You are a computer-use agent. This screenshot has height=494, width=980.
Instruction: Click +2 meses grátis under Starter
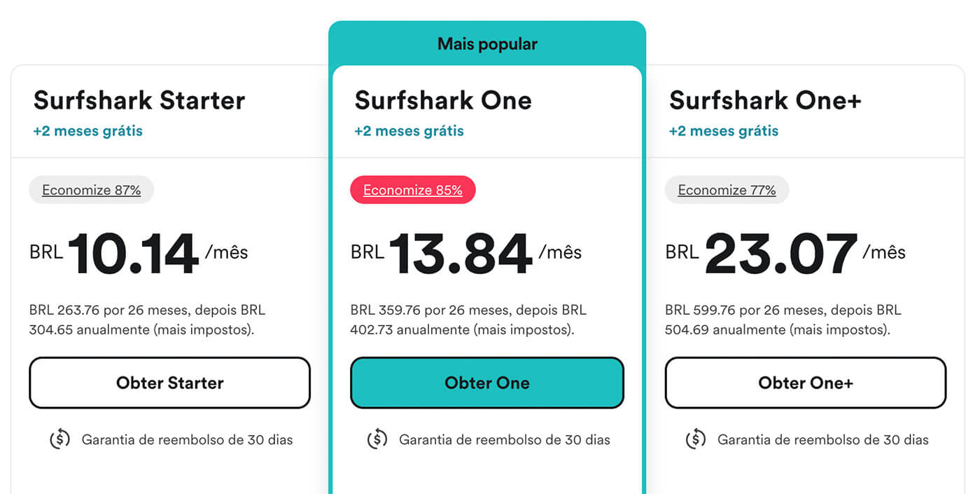click(87, 131)
